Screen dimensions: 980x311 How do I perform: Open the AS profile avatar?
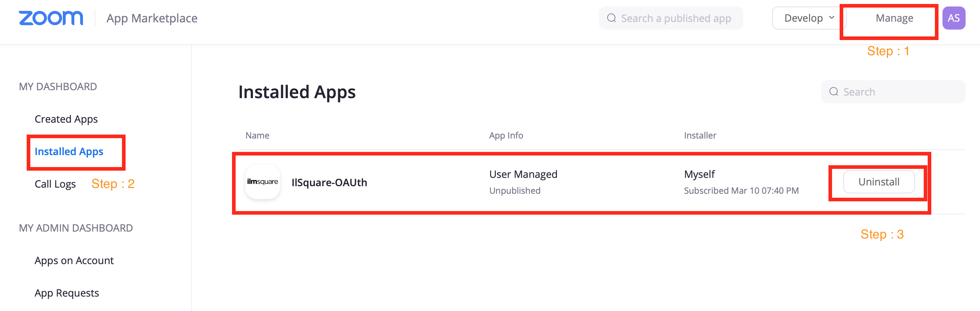point(953,18)
